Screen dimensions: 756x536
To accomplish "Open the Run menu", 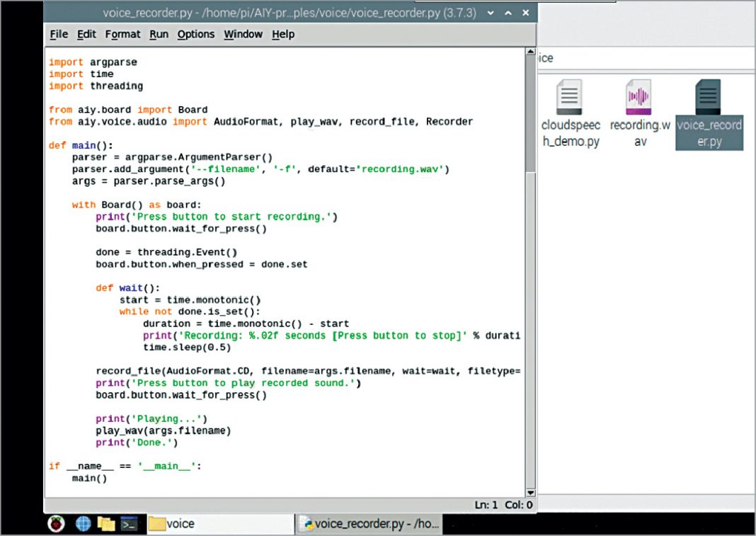I will click(159, 34).
